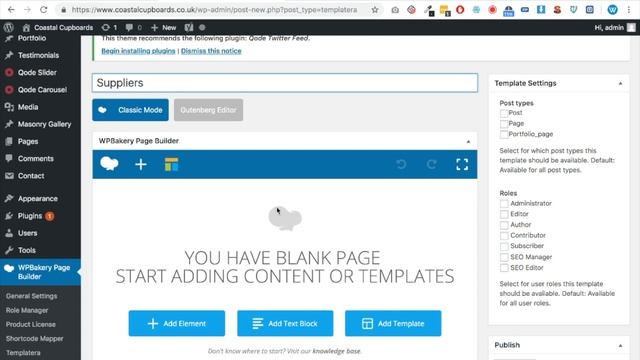Click the red S extension icon
The image size is (640, 360).
point(557,9)
